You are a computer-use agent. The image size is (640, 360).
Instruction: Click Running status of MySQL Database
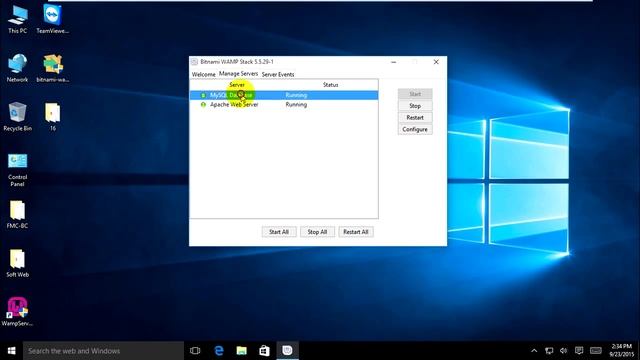pyautogui.click(x=296, y=95)
